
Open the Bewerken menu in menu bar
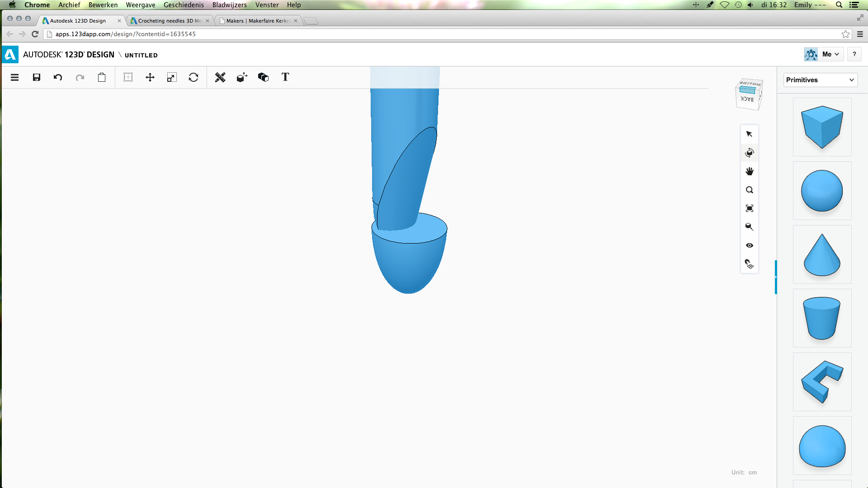pyautogui.click(x=103, y=5)
